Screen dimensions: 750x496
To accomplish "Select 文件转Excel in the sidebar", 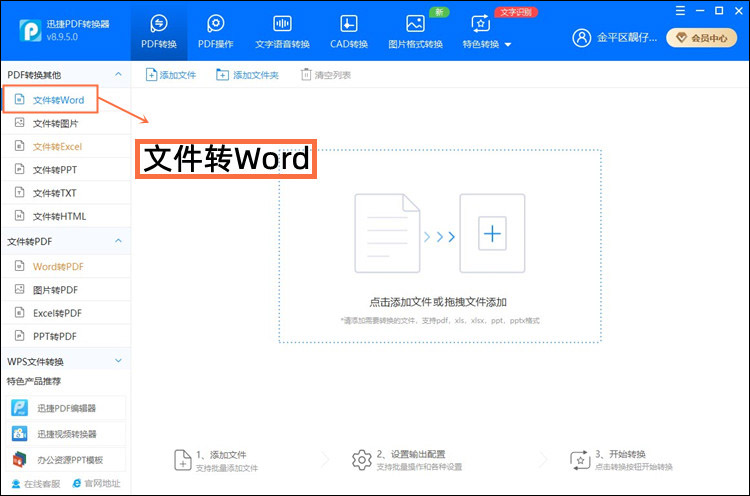I will click(x=66, y=146).
